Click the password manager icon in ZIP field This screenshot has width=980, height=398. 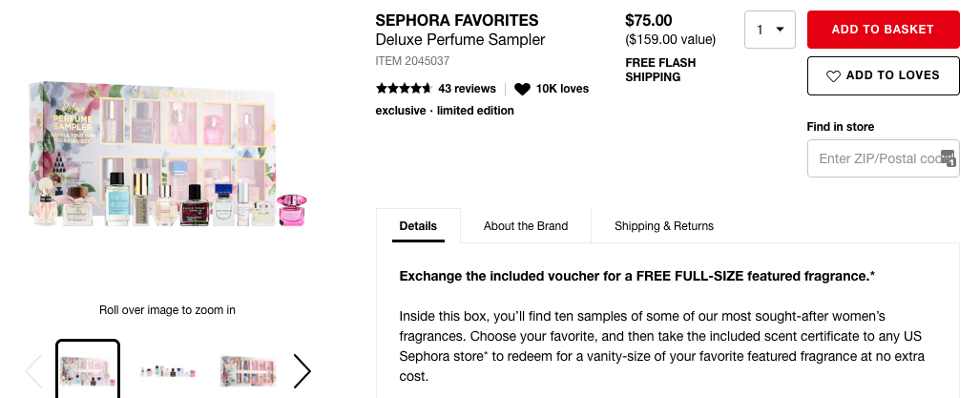(x=948, y=158)
